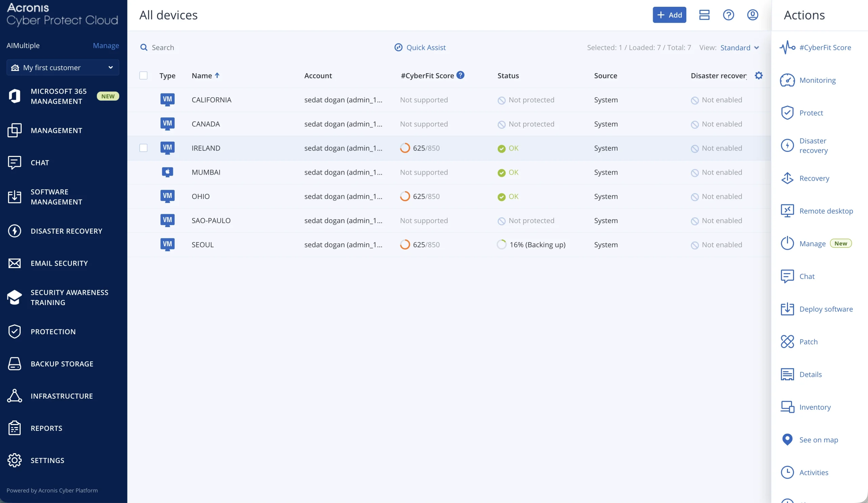Click the Status column header
Image resolution: width=868 pixels, height=503 pixels.
(x=508, y=76)
